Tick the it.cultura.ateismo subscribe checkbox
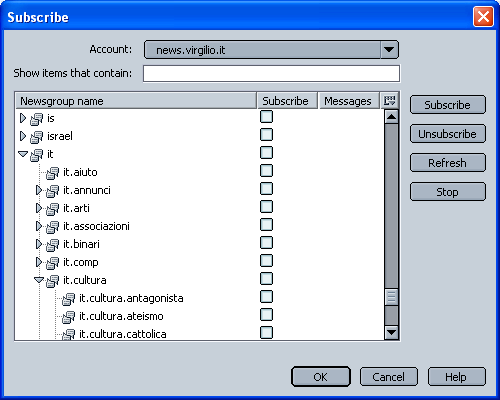The height and width of the screenshot is (400, 500). point(266,315)
